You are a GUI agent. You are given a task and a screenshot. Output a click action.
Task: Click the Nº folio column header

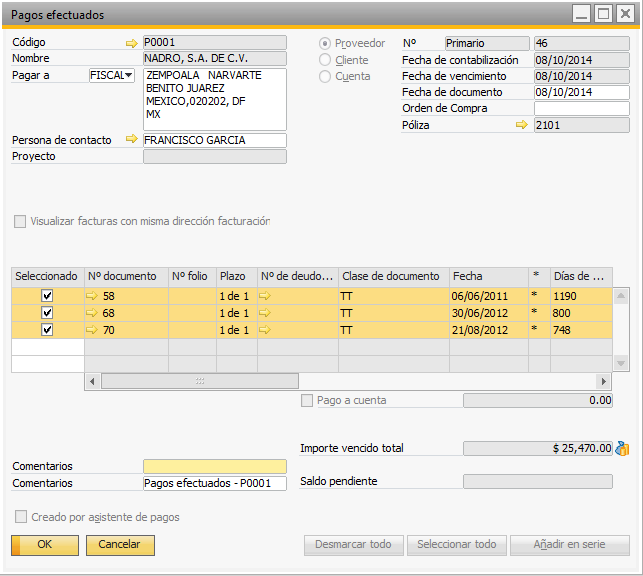click(x=192, y=277)
